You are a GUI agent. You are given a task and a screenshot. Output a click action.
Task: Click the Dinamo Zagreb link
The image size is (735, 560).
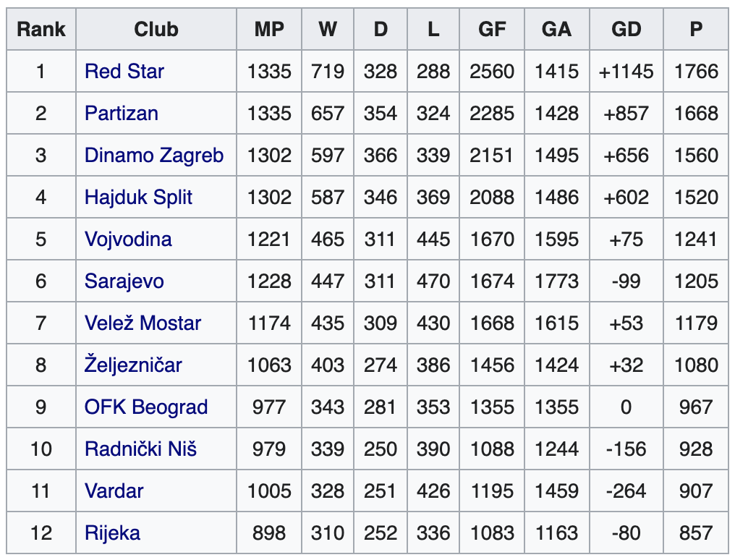154,156
